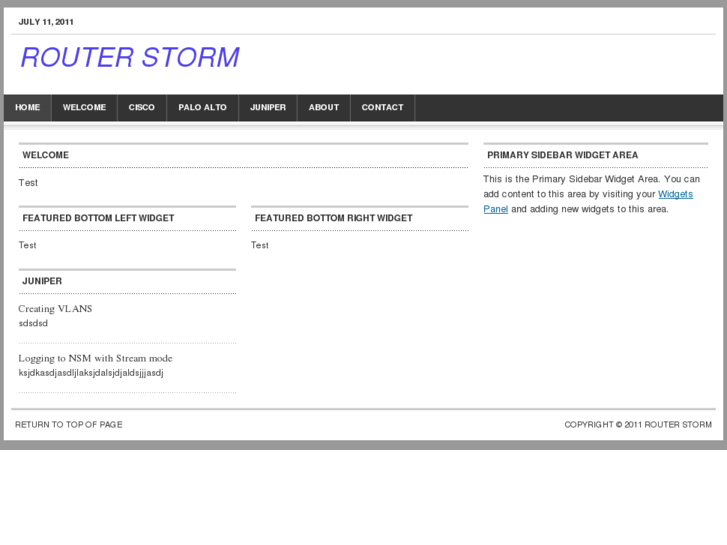Click the Router Storm site title
Image resolution: width=727 pixels, height=545 pixels.
coord(130,58)
